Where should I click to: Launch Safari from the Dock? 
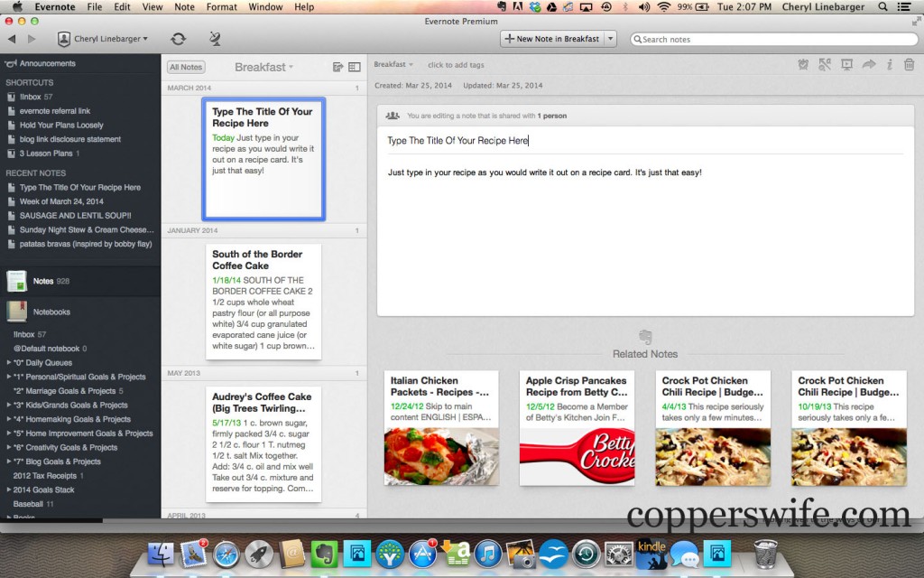(226, 555)
